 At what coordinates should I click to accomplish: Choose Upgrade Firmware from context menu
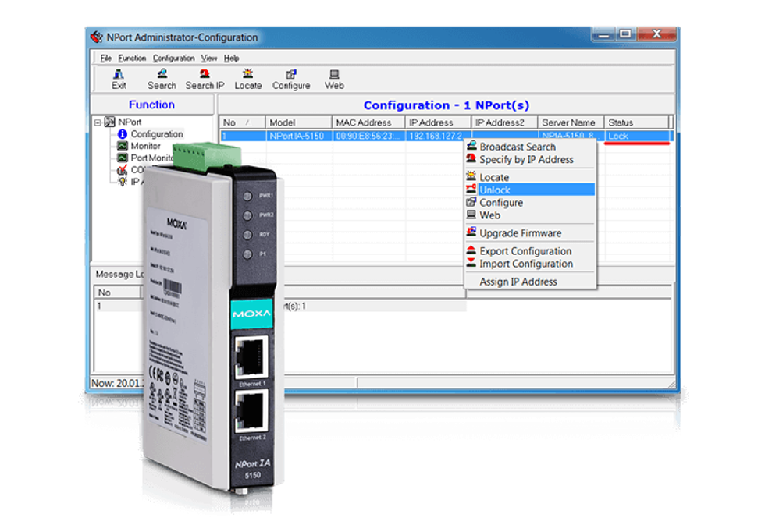[530, 233]
